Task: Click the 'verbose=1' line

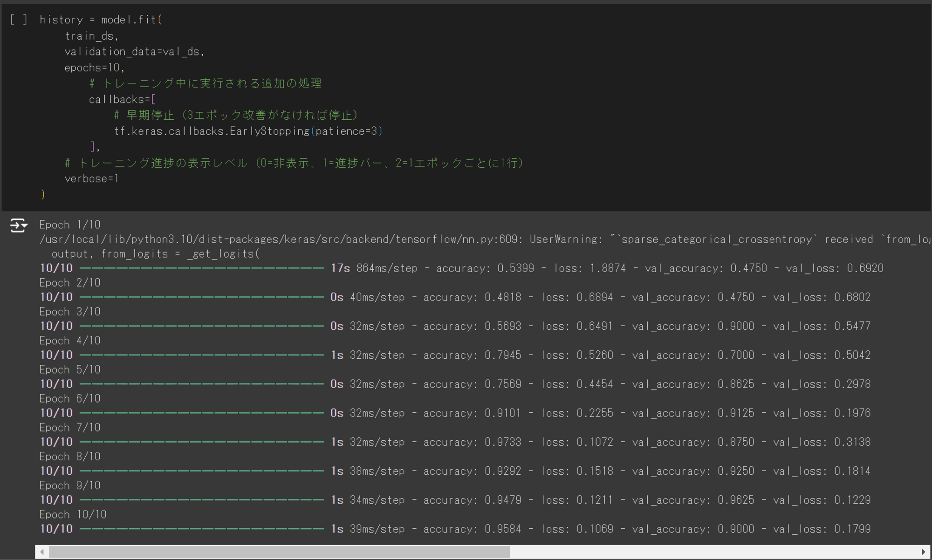Action: 92,179
